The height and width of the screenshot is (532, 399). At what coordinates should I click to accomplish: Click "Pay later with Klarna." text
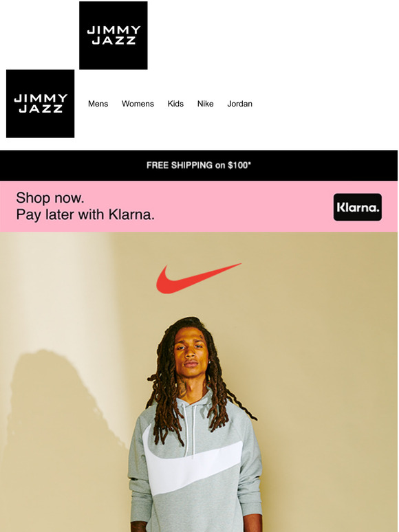point(85,214)
